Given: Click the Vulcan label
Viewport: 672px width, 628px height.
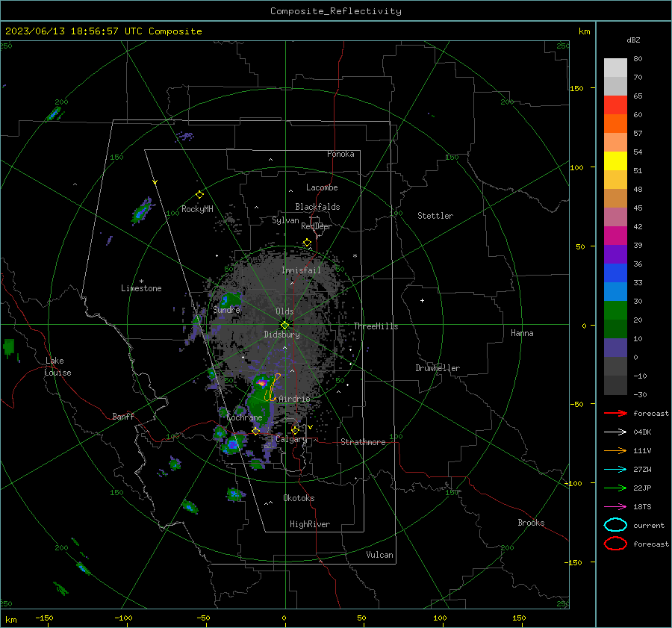Looking at the screenshot, I should pos(380,555).
